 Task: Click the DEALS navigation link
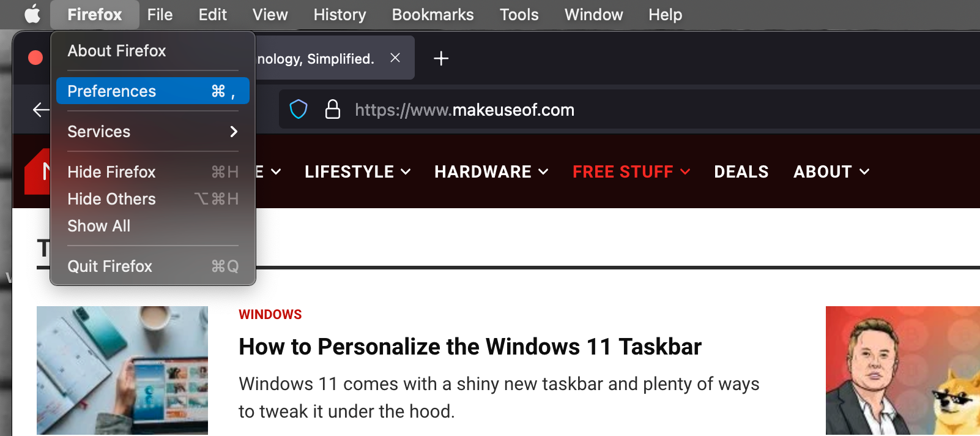(741, 172)
